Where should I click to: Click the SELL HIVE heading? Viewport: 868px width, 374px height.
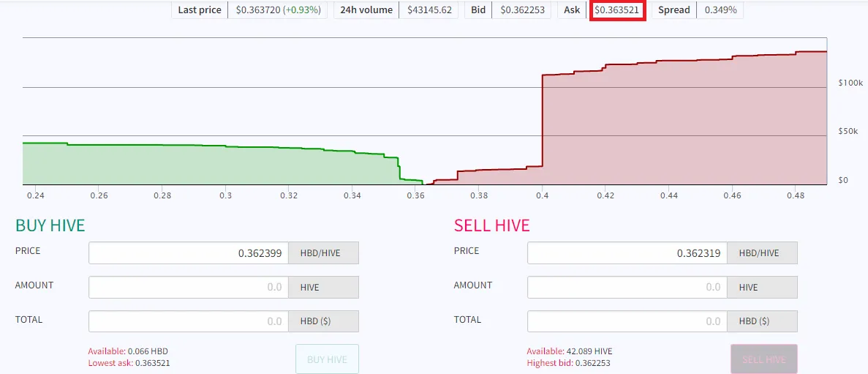coord(491,225)
